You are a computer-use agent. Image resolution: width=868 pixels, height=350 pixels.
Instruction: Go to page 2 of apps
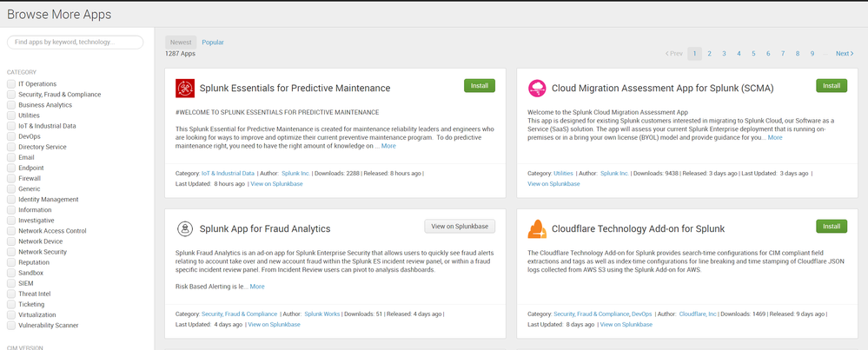coord(709,54)
